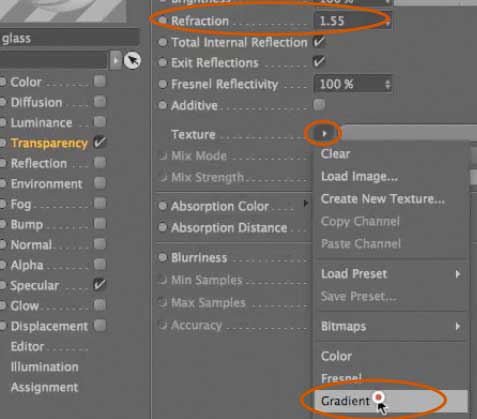Select Load Image... menu entry
477x419 pixels.
click(x=359, y=176)
